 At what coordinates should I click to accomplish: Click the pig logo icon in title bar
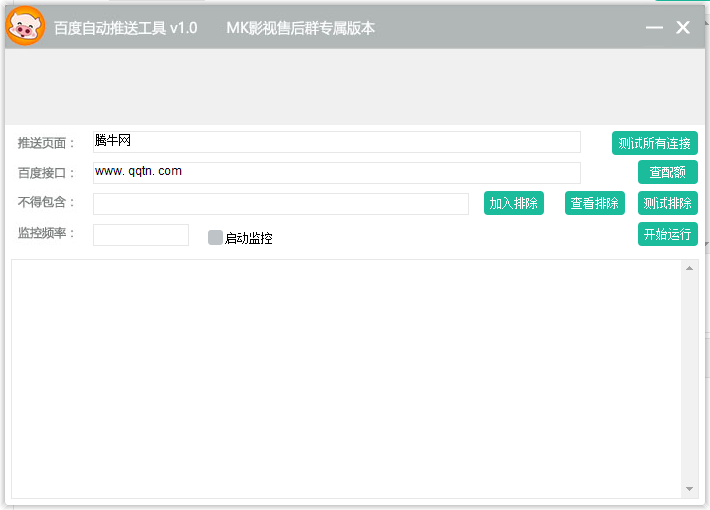(x=25, y=26)
